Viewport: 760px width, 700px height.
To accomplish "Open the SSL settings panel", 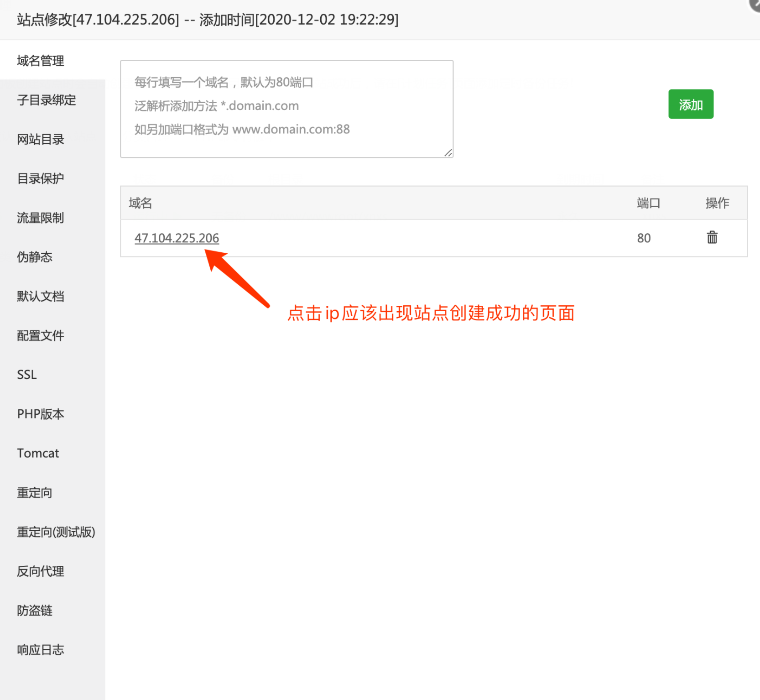I will [26, 375].
